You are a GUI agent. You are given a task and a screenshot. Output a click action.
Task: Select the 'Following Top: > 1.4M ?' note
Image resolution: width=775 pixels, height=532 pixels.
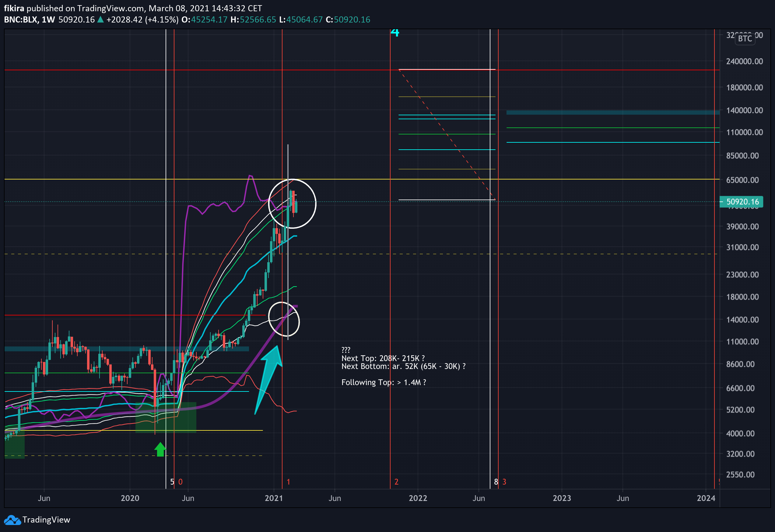384,382
